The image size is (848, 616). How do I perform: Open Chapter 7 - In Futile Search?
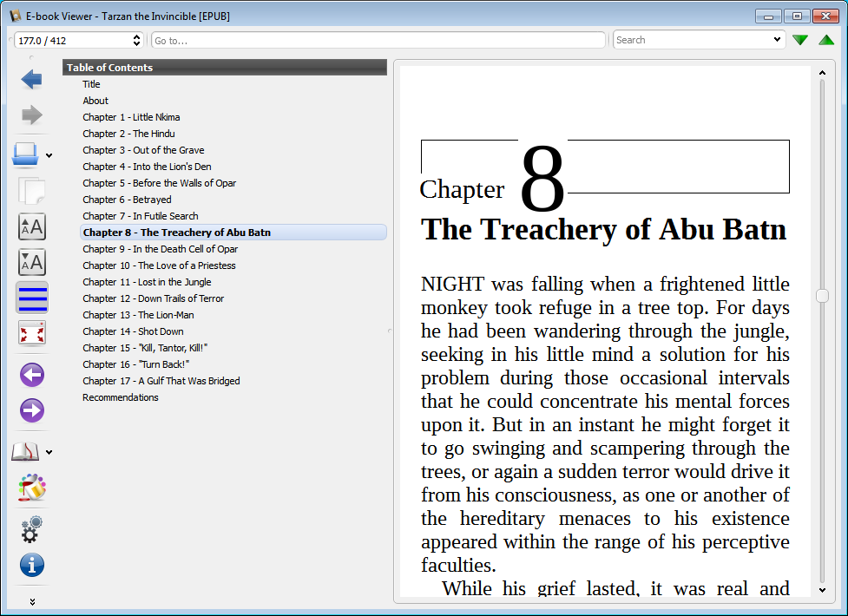141,216
